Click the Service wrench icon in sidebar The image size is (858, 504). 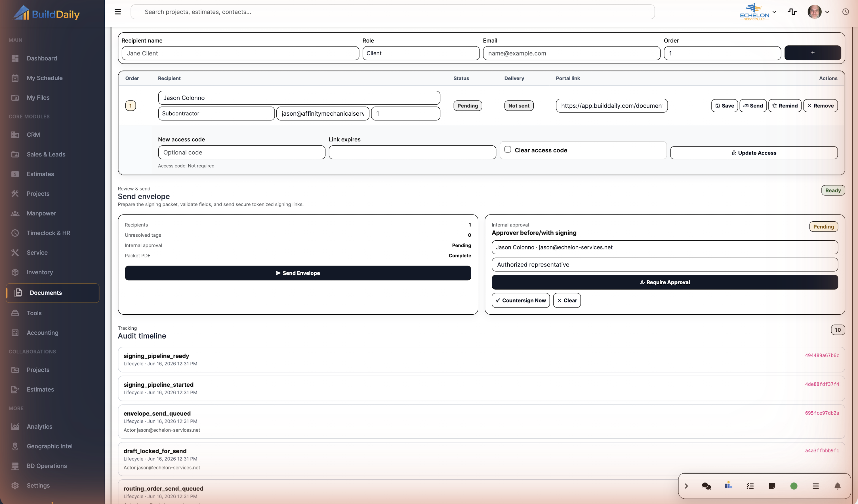pyautogui.click(x=15, y=253)
